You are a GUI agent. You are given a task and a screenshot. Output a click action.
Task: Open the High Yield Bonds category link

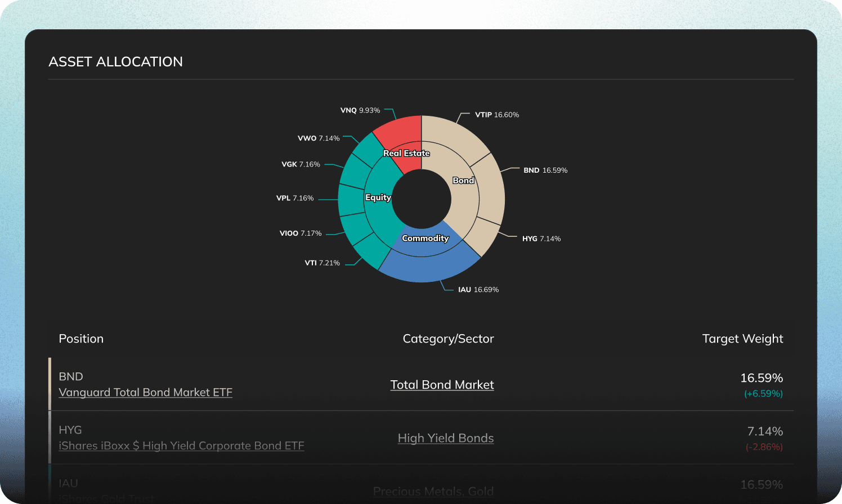446,438
